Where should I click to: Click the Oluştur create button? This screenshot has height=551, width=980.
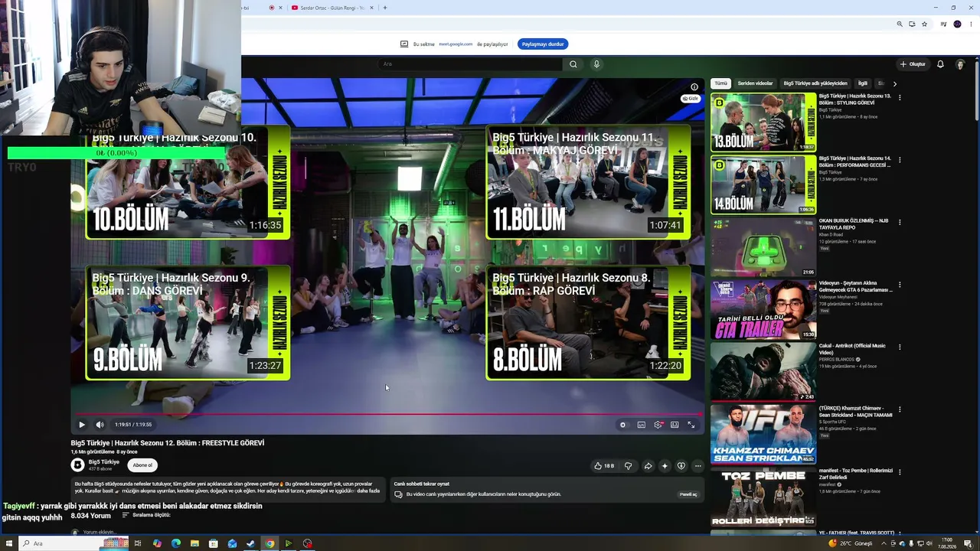click(913, 64)
